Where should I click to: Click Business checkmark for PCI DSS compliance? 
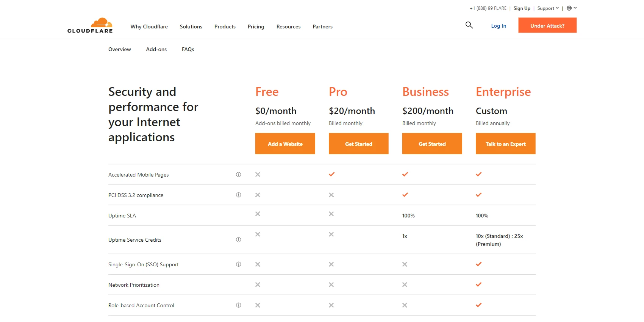coord(405,195)
